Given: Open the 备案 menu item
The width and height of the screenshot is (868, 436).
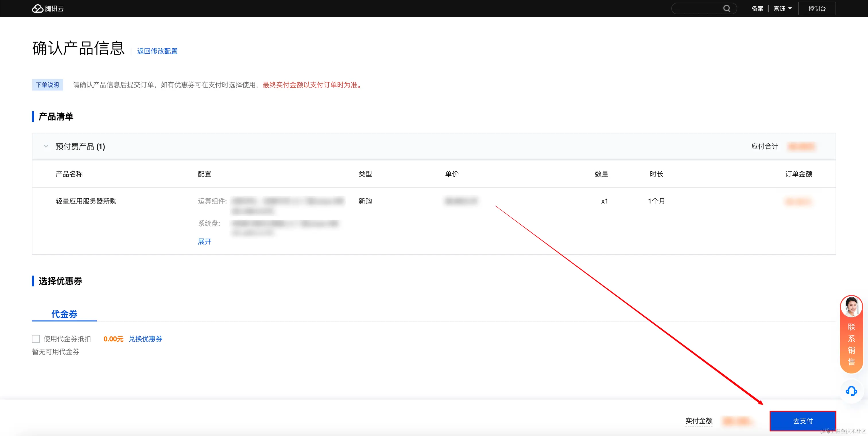Looking at the screenshot, I should coord(757,8).
